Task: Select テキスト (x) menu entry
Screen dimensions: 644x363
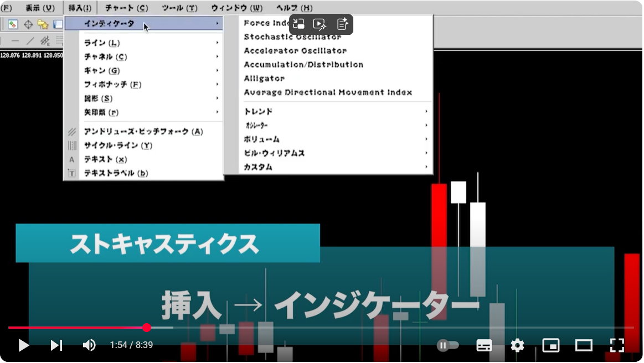Action: click(x=144, y=159)
